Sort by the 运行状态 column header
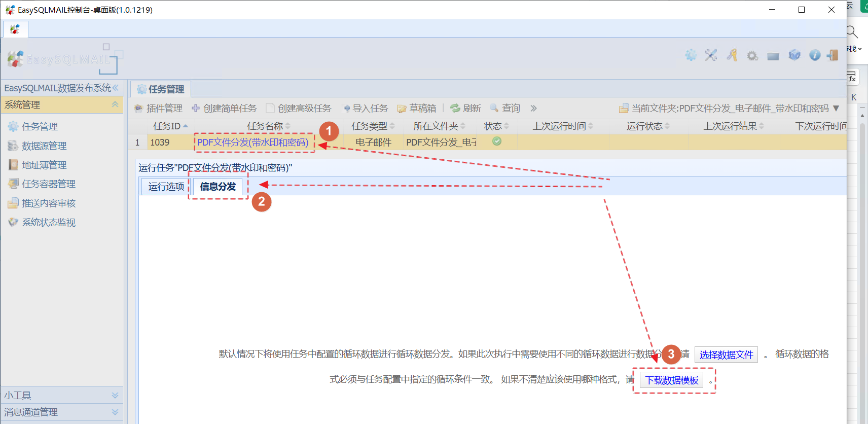The image size is (868, 424). [x=648, y=126]
